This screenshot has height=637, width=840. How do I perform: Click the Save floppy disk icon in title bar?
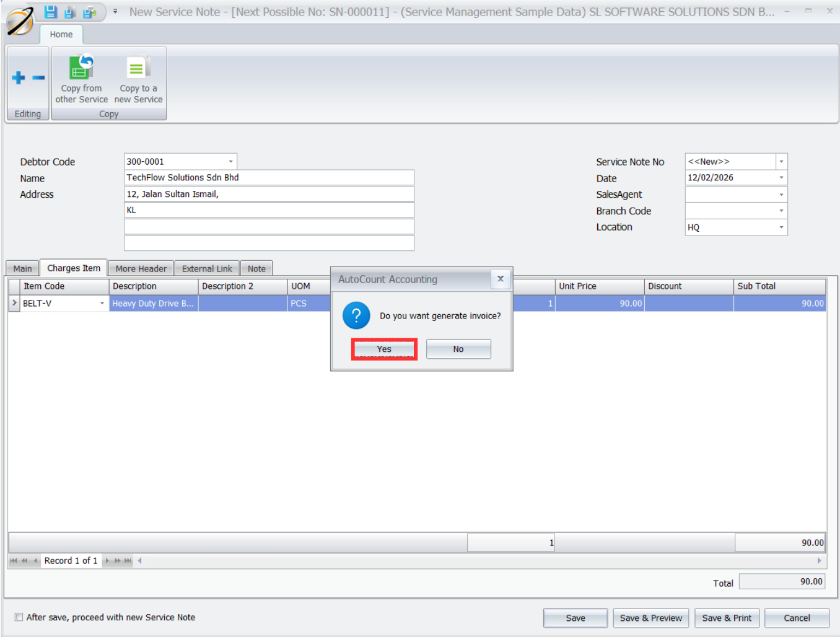[51, 12]
